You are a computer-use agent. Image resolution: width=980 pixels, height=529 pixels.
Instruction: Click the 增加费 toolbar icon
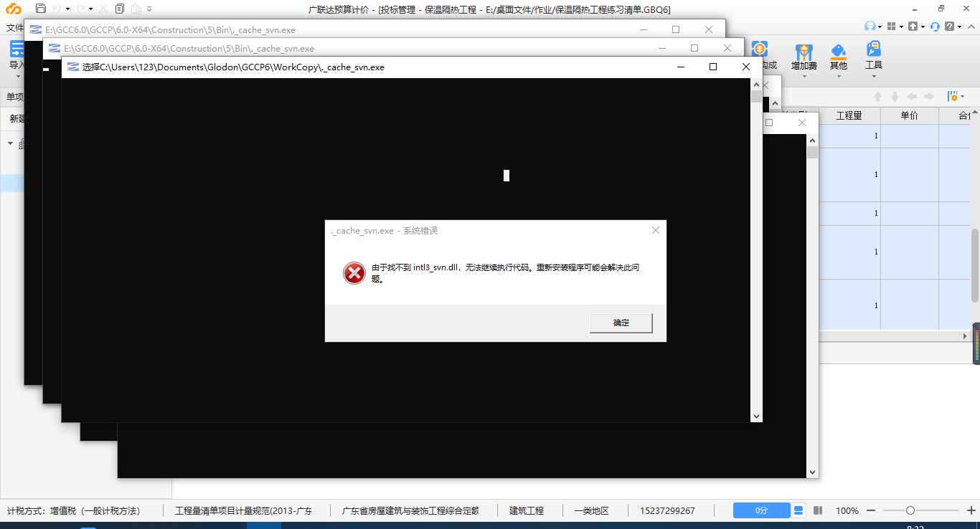tap(804, 50)
